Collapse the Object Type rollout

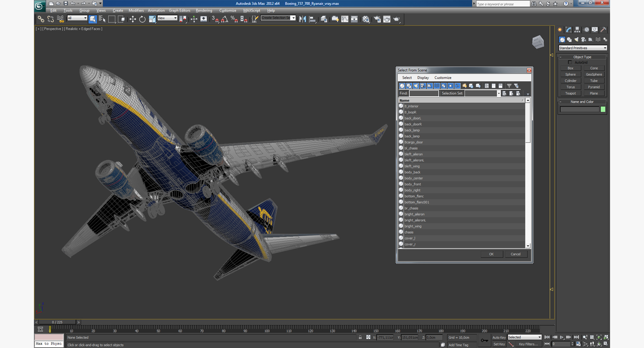click(x=582, y=57)
